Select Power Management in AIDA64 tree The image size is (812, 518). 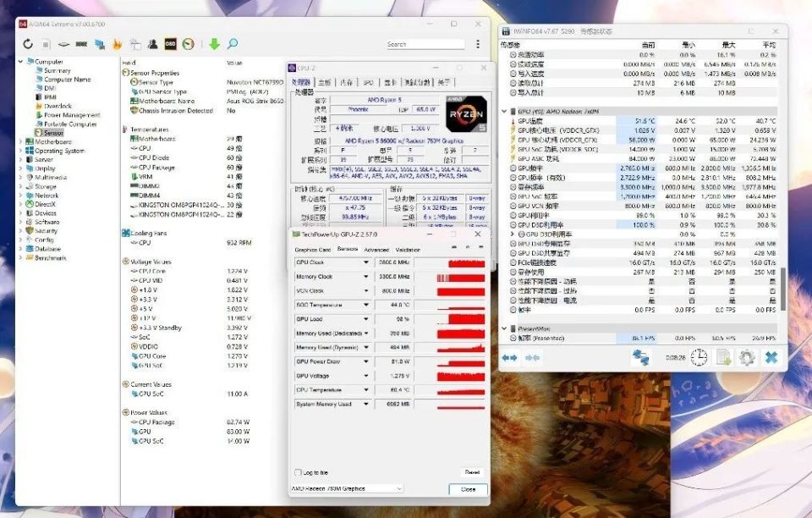tap(72, 115)
